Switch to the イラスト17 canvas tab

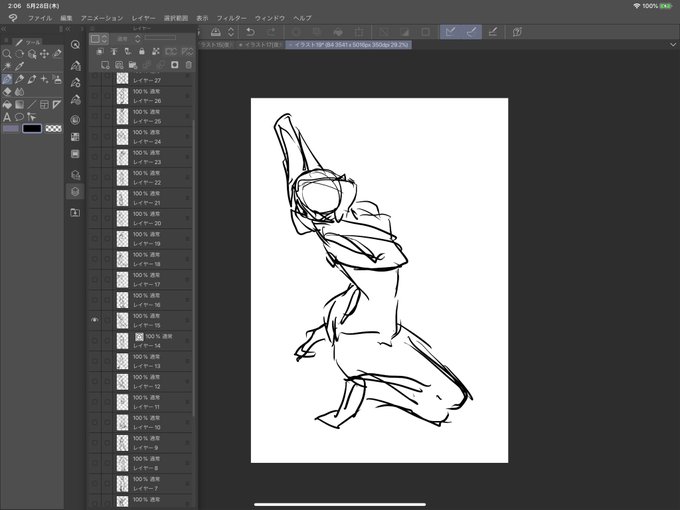tap(261, 45)
